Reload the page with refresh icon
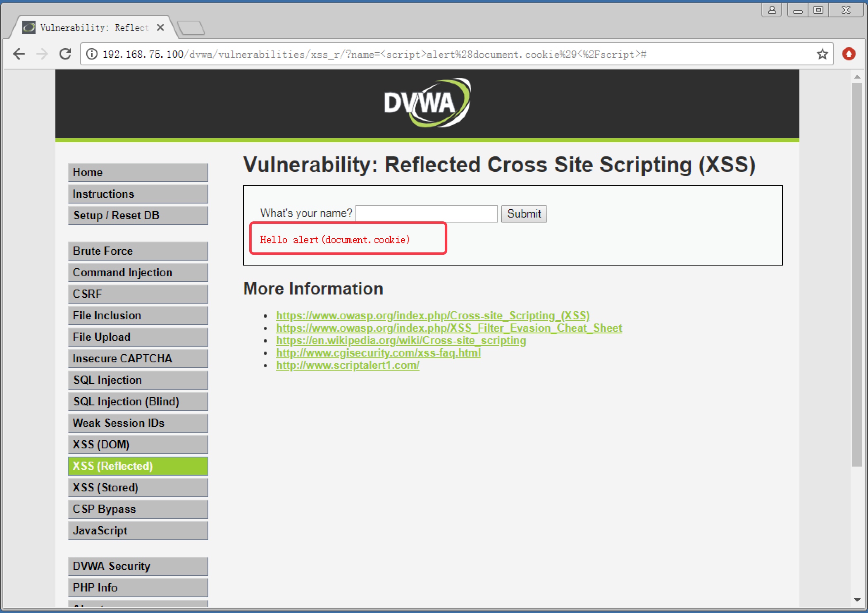 [65, 54]
